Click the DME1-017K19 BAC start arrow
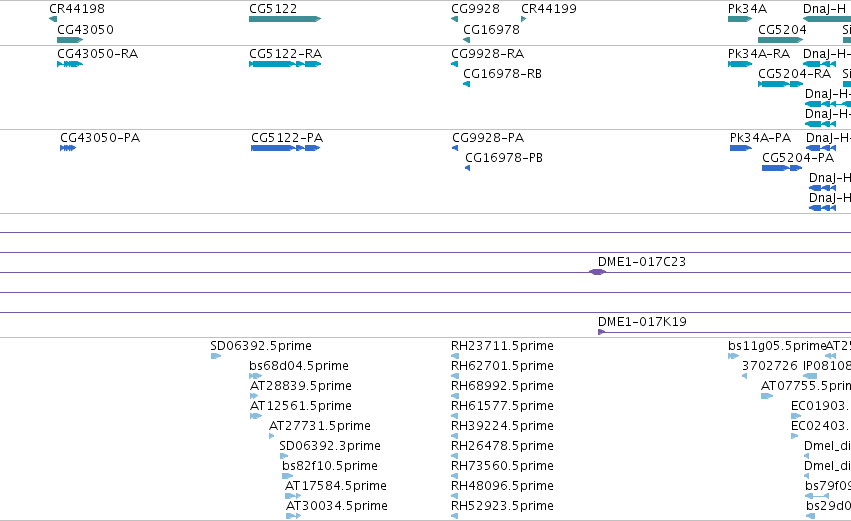851x521 pixels. pyautogui.click(x=601, y=332)
